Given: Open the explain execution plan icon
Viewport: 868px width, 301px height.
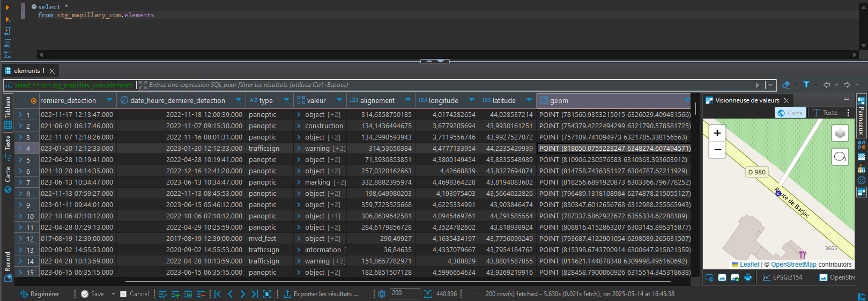Looking at the screenshot, I should [x=8, y=43].
